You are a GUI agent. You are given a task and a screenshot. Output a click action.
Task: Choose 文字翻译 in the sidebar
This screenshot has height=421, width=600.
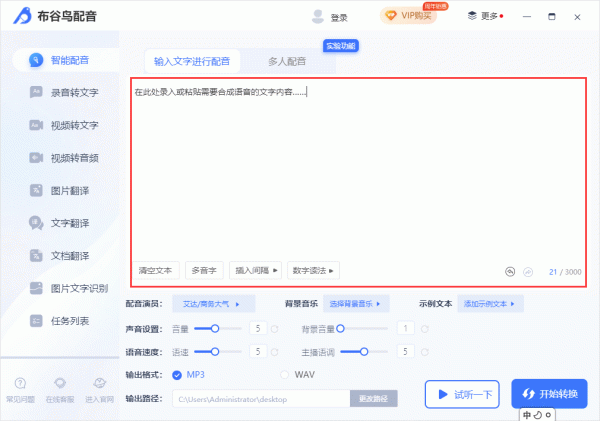point(59,223)
